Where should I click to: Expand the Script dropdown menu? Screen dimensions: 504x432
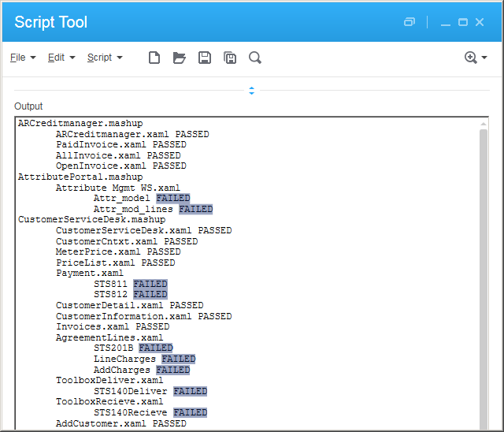coord(105,58)
